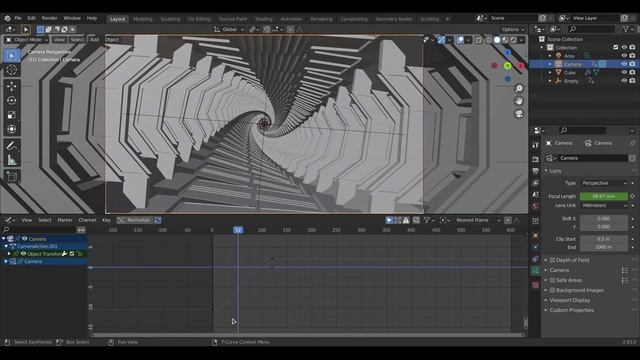The width and height of the screenshot is (640, 360).
Task: Hide the Cube object in outliner
Action: [x=624, y=72]
